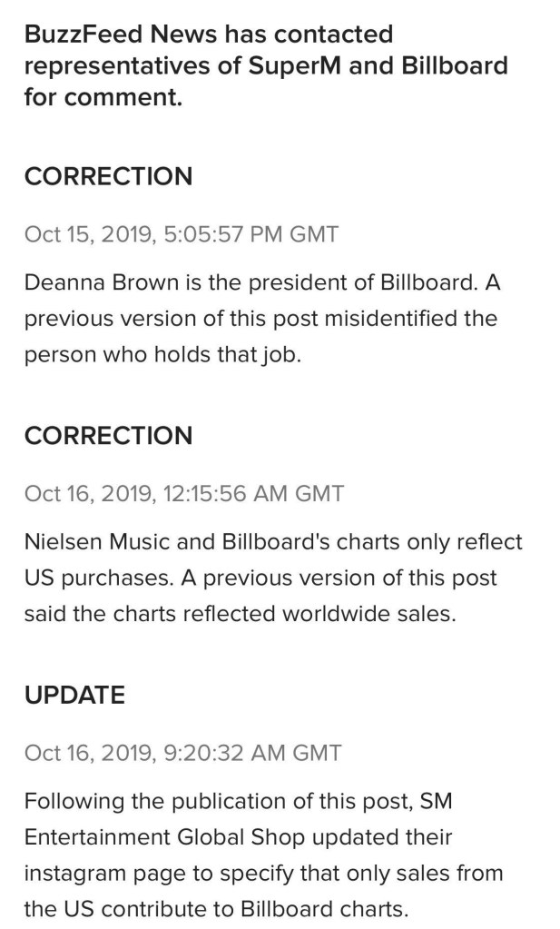Image resolution: width=560 pixels, height=929 pixels.
Task: Click the phrase "US purchases"
Action: pyautogui.click(x=86, y=578)
